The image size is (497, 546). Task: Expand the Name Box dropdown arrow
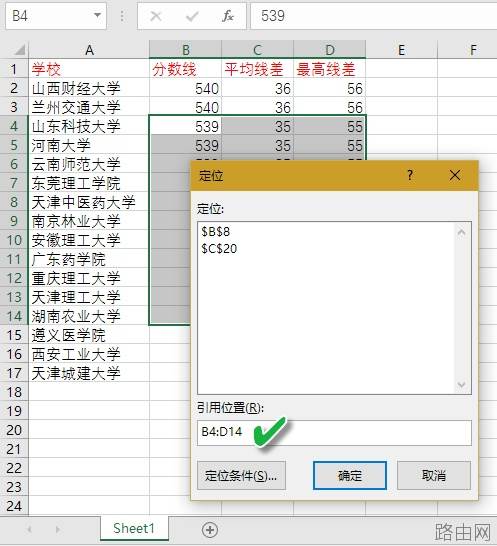98,15
